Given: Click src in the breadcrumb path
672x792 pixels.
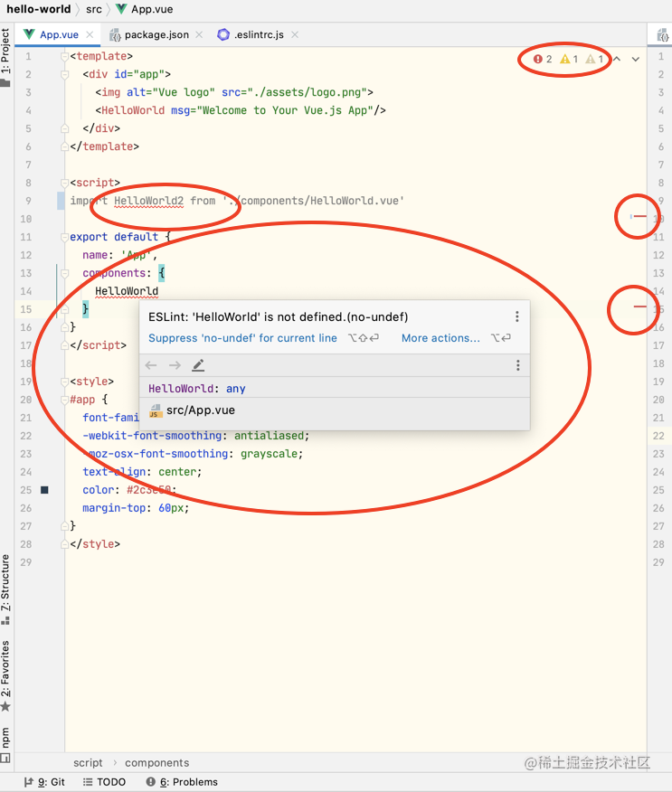Looking at the screenshot, I should (94, 9).
